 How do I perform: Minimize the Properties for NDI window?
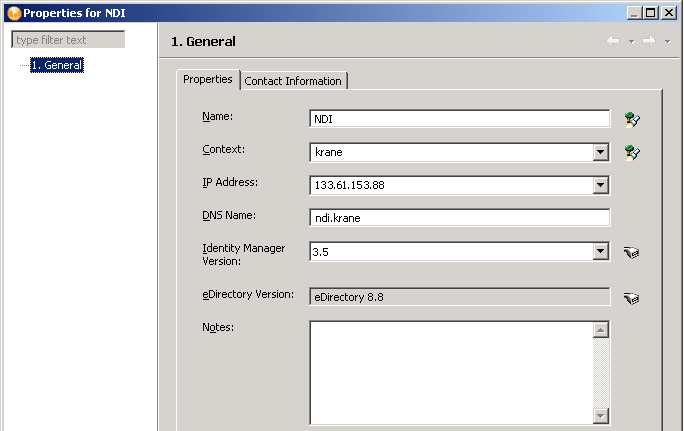point(634,13)
